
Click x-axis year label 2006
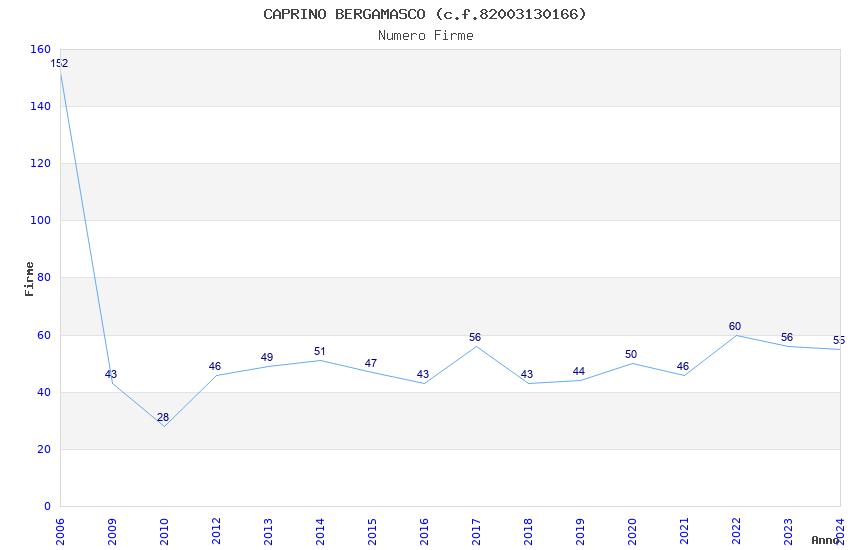point(60,532)
